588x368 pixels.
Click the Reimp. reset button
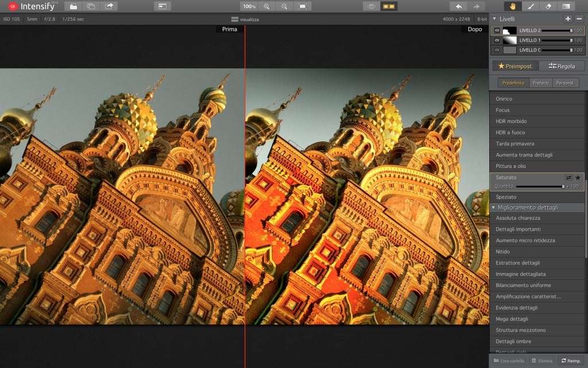pos(571,361)
